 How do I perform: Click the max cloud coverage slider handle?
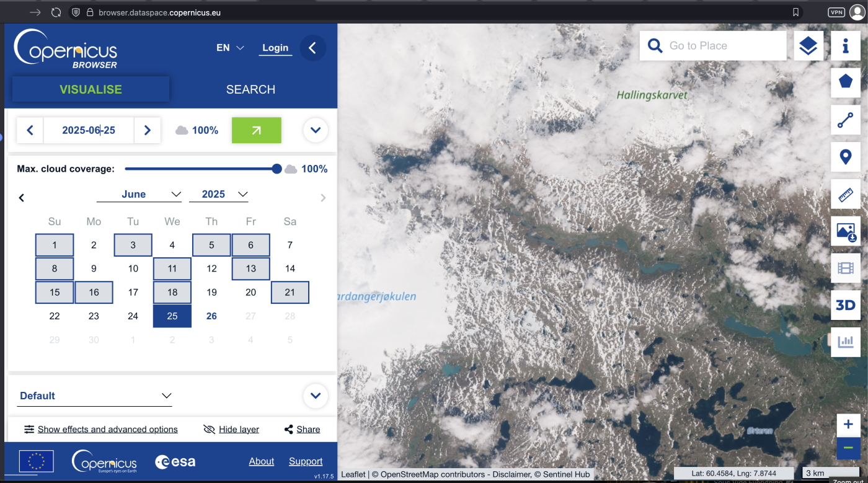pos(277,169)
